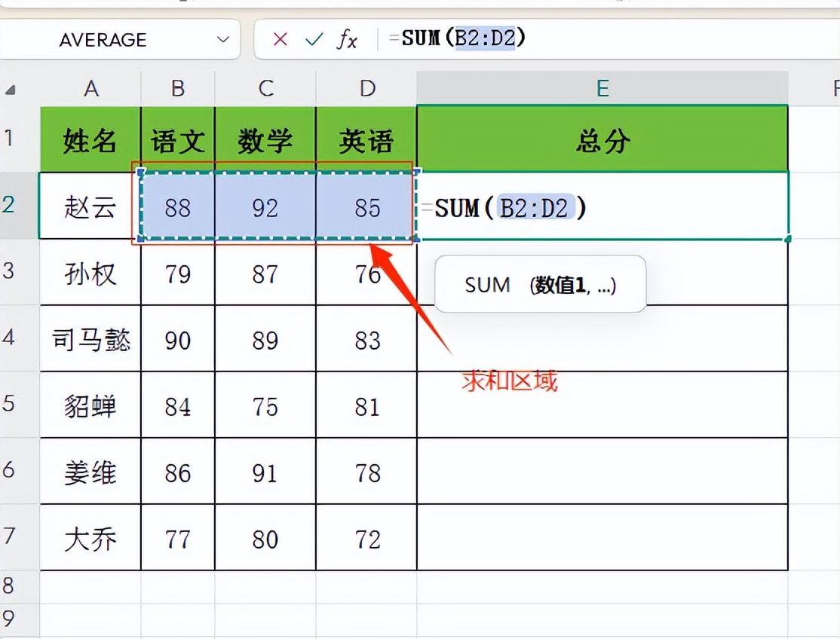Expand the AVERAGE name box dropdown
Viewport: 840px width, 639px height.
[x=223, y=39]
